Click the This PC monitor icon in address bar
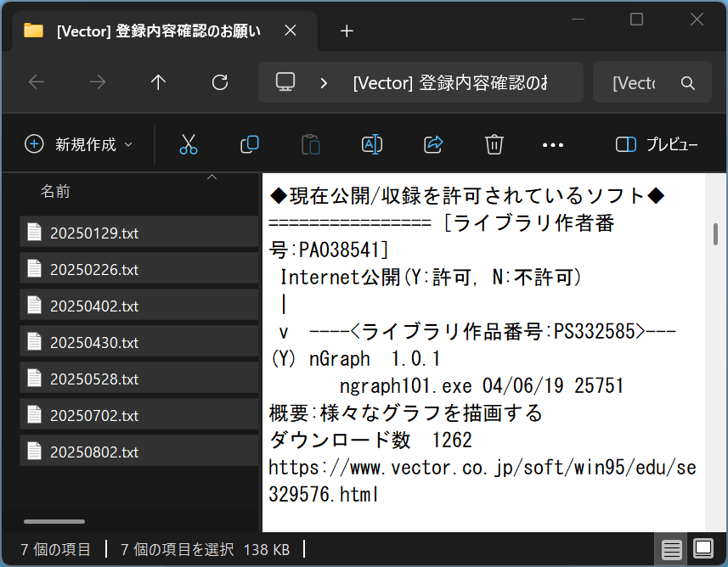728x567 pixels. pos(285,82)
